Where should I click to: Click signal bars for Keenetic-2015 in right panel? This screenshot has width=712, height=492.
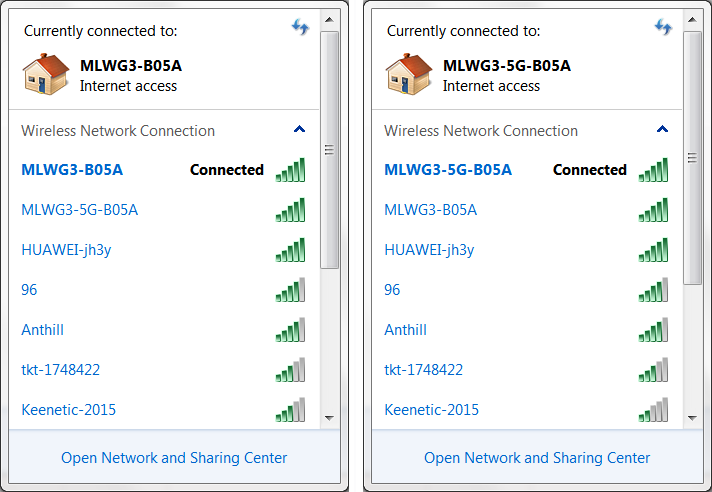pos(653,410)
